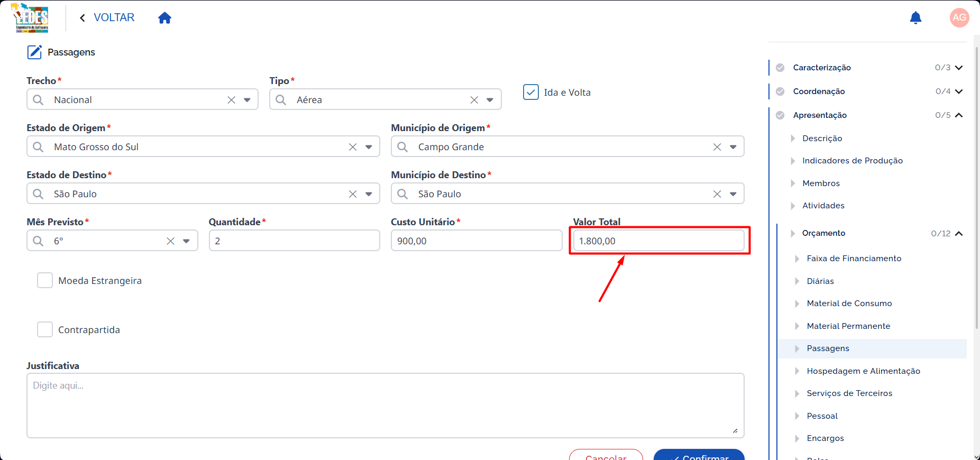Open Serviços de Terceiros item
The height and width of the screenshot is (460, 980).
(x=849, y=393)
